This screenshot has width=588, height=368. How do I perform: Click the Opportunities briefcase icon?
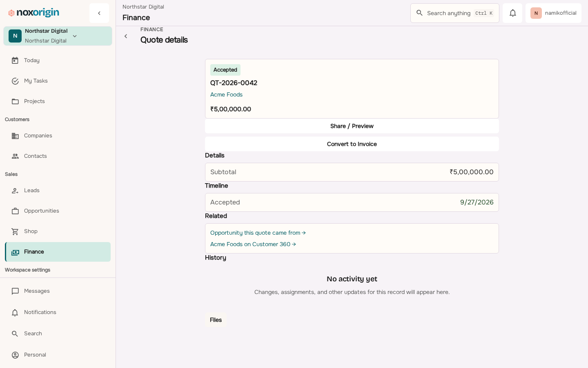15,211
